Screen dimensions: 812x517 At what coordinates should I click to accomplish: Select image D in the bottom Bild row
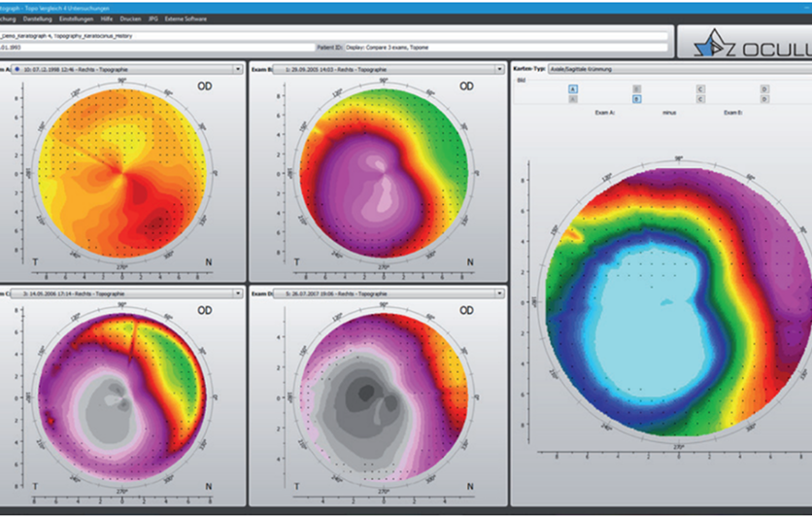tap(764, 99)
